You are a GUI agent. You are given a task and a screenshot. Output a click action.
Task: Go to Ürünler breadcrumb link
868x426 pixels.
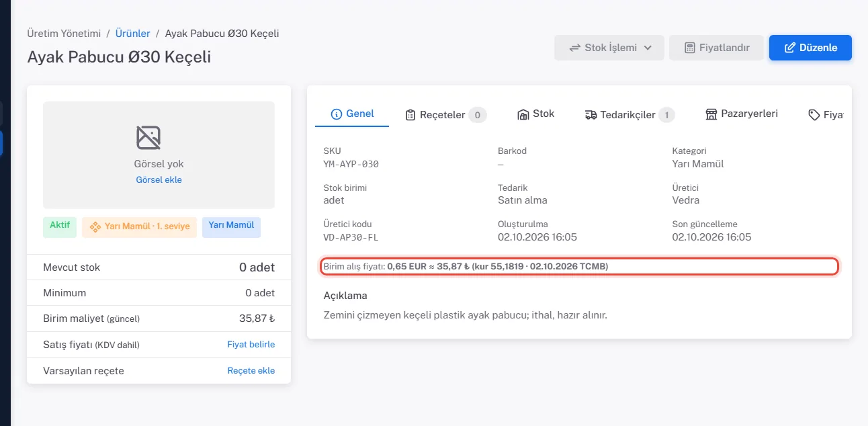pos(133,33)
